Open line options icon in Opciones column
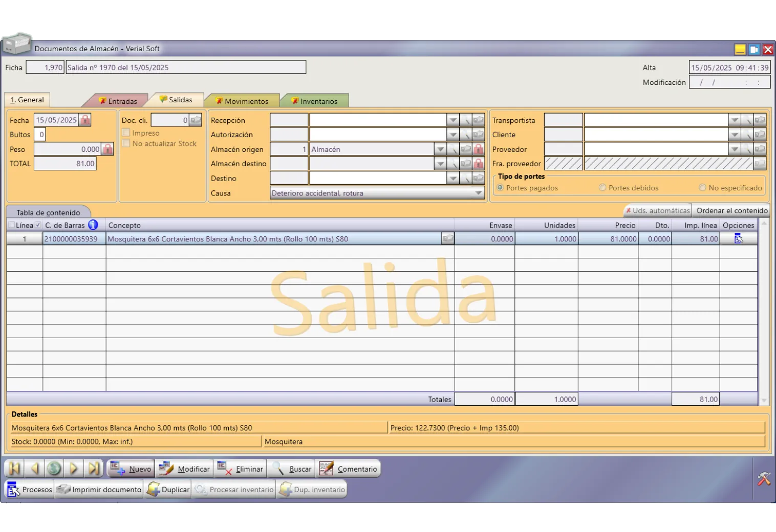 pos(738,239)
